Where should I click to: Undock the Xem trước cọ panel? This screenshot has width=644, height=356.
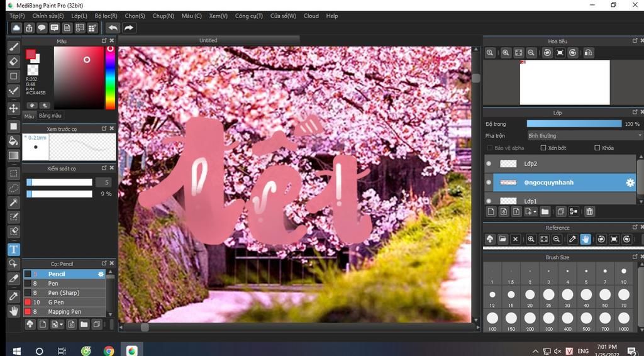pyautogui.click(x=104, y=128)
